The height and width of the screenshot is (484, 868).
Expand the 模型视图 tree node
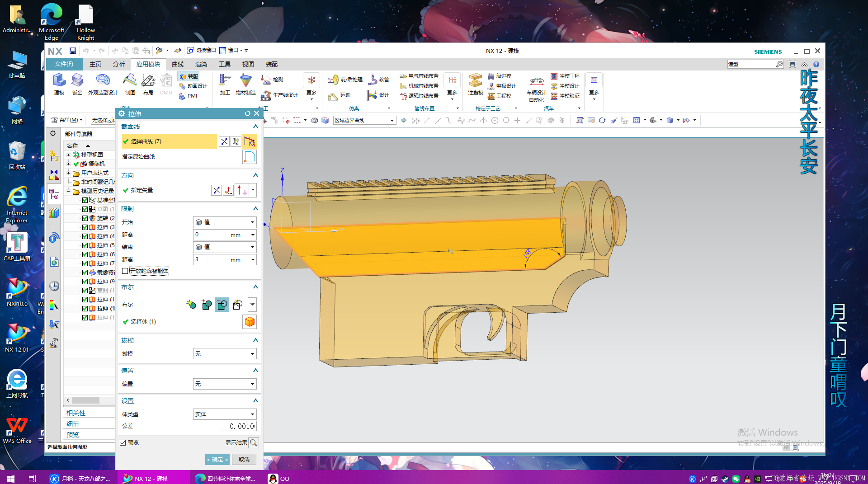69,155
